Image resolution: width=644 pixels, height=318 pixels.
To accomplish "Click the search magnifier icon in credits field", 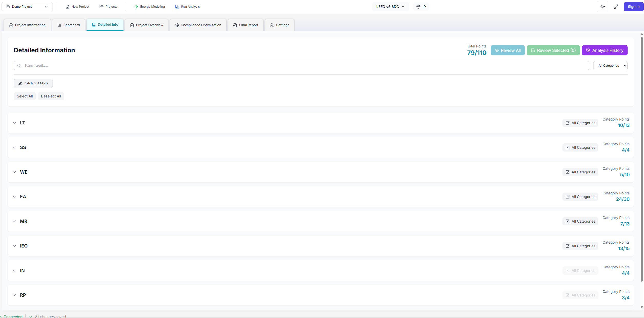I will click(19, 66).
